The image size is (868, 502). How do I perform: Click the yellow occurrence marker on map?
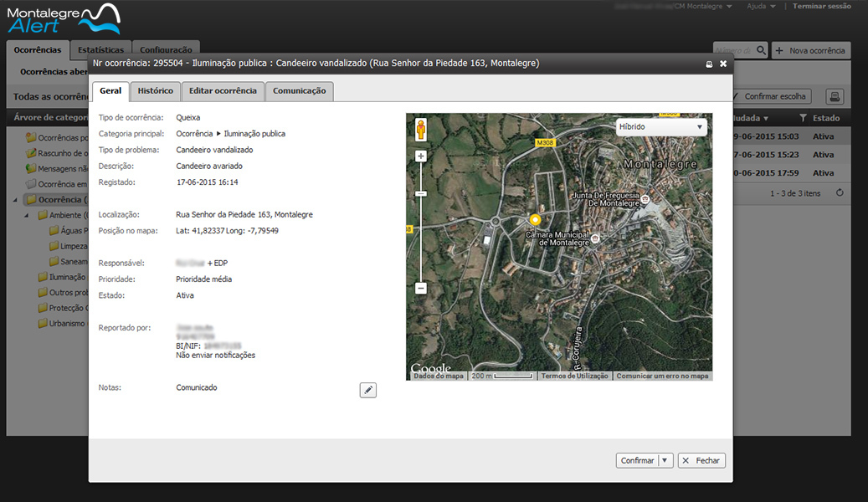pyautogui.click(x=536, y=220)
